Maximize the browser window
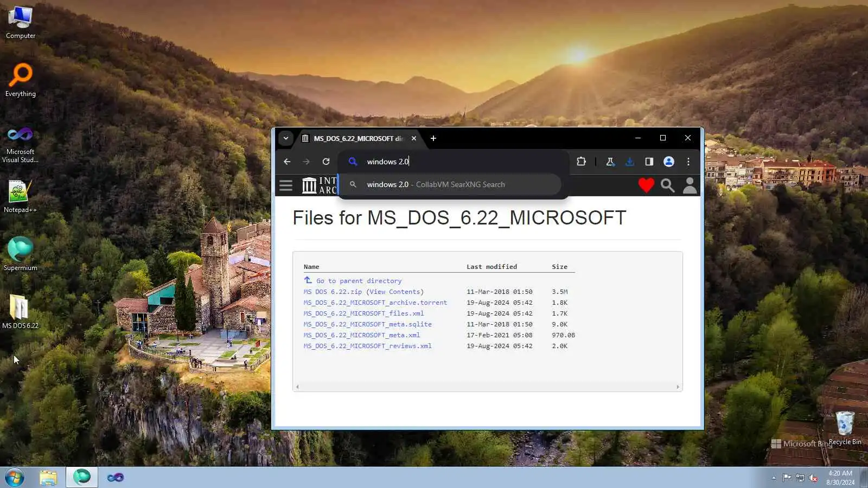Viewport: 868px width, 488px height. coord(663,138)
